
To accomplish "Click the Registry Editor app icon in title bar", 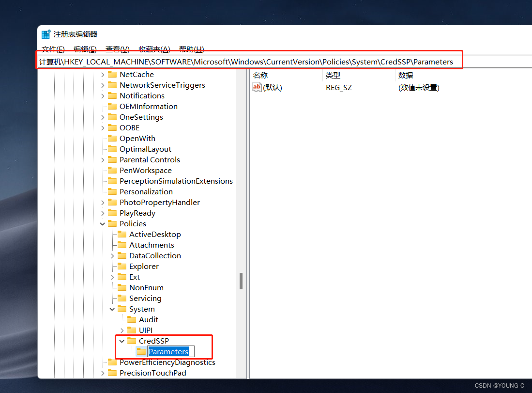I will [x=46, y=34].
